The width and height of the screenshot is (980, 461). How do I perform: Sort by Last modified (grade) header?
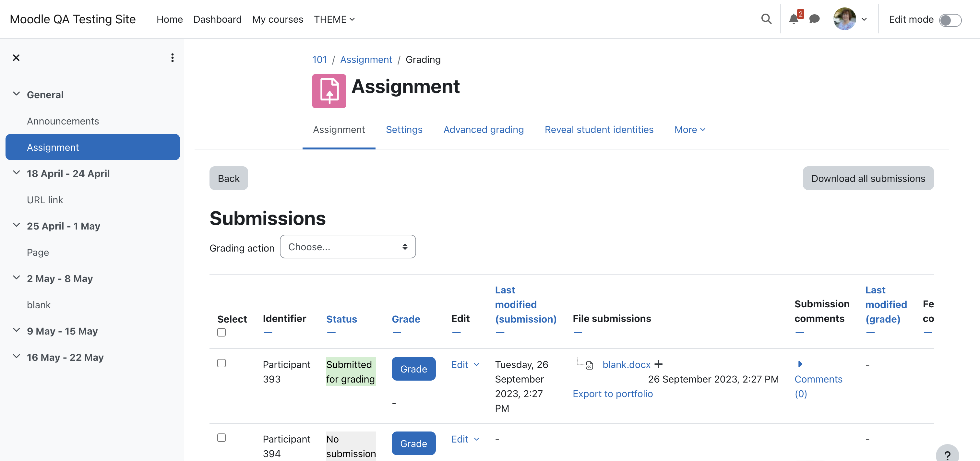coord(886,305)
